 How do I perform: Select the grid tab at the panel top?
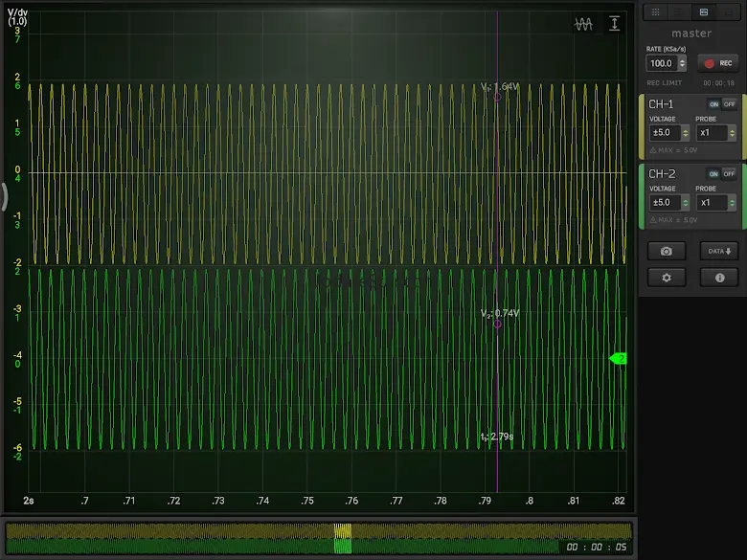click(x=655, y=11)
